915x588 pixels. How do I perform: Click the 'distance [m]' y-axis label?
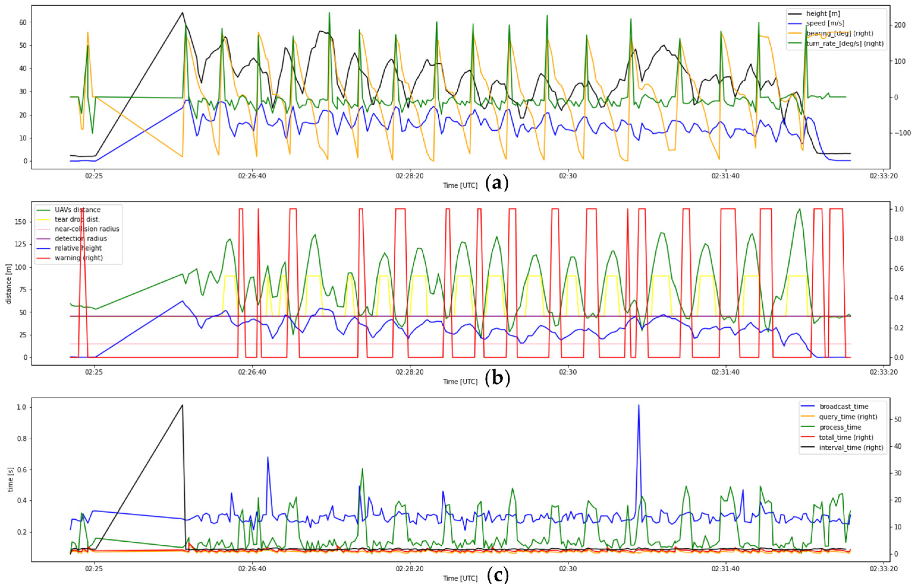(8, 284)
